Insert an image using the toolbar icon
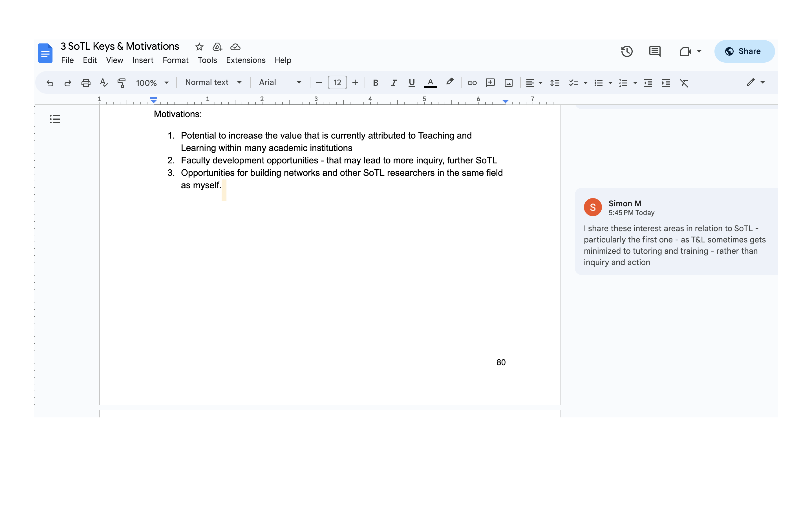This screenshot has height=508, width=812. click(x=509, y=83)
